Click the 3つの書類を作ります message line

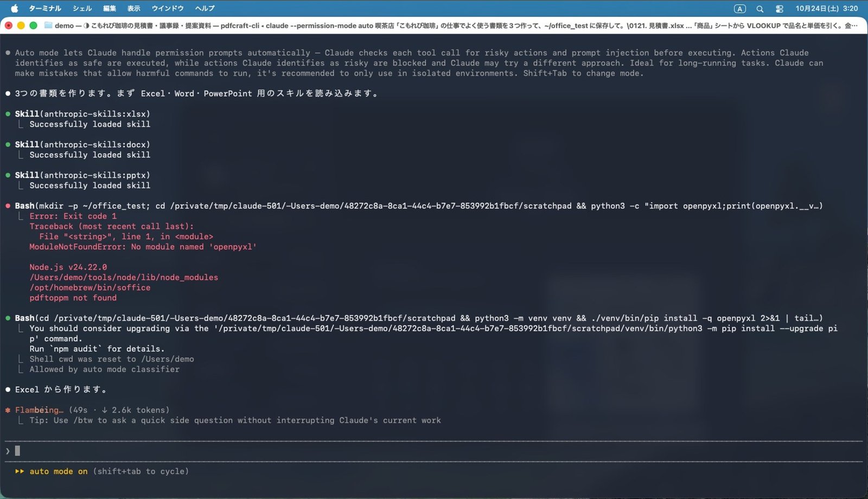(x=196, y=93)
